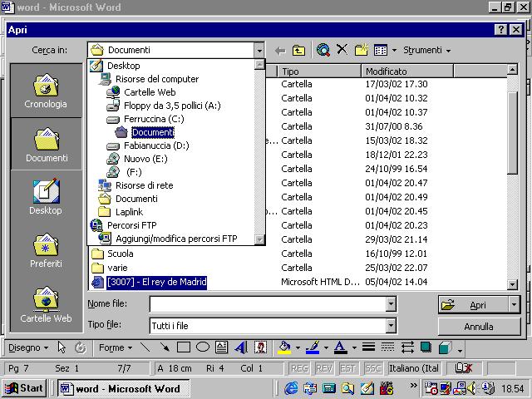Click the Line Color brush icon
The height and width of the screenshot is (399, 532).
pos(313,347)
